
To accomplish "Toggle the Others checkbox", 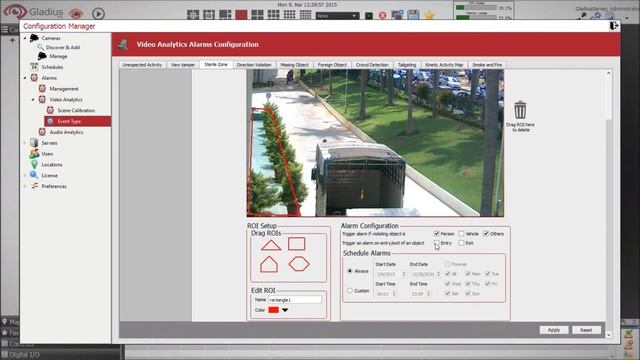I will 486,233.
